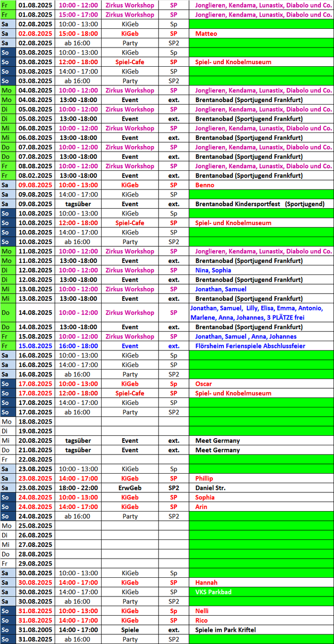Select the cell with name Matteo
Image resolution: width=334 pixels, height=644 pixels.
click(x=261, y=33)
